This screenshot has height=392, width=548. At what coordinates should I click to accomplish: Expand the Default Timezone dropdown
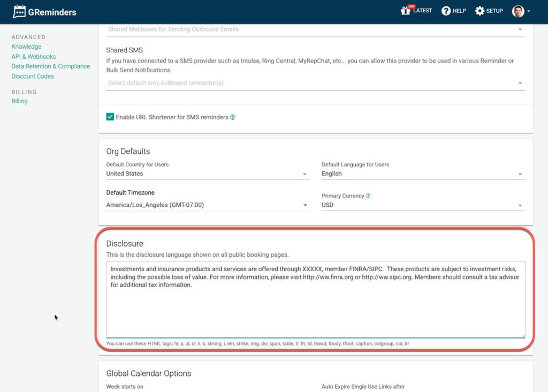[x=208, y=205]
